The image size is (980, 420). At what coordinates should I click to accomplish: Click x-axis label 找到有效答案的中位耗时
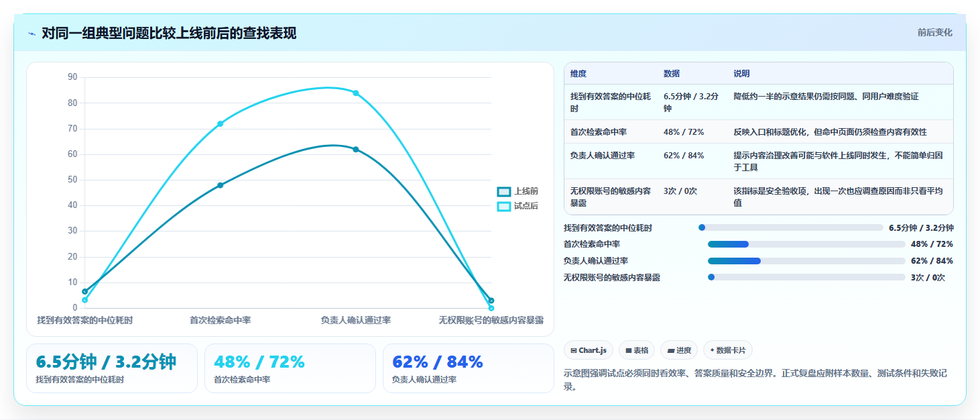[x=85, y=321]
